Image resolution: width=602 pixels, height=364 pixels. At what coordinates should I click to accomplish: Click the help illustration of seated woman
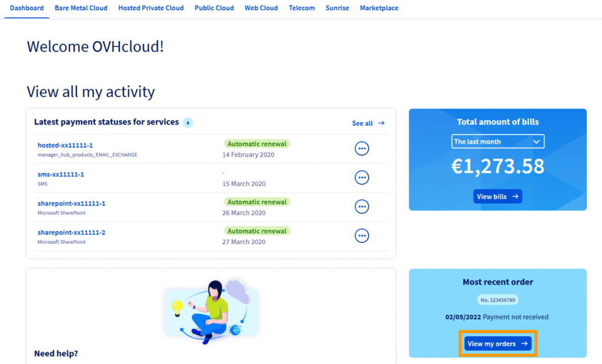click(x=211, y=310)
